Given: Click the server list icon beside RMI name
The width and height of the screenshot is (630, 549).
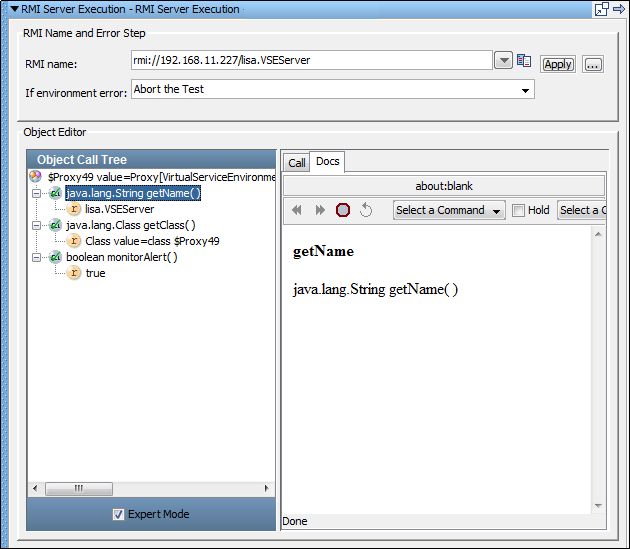Looking at the screenshot, I should point(524,61).
